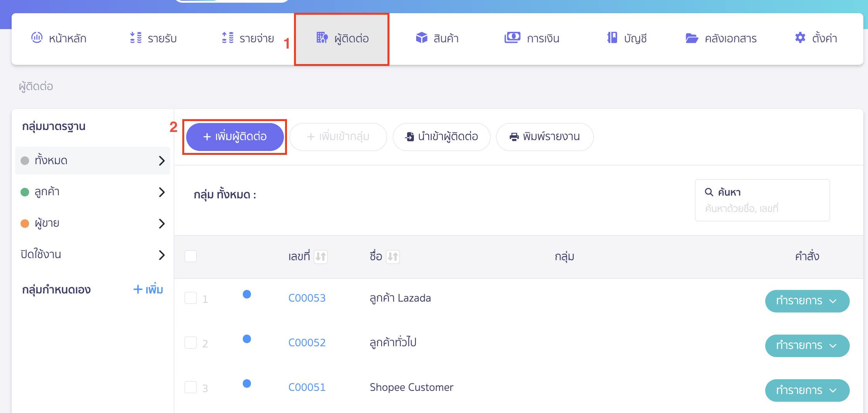The height and width of the screenshot is (413, 868).
Task: Switch to the ผู้ติดต่อ tab
Action: [342, 38]
